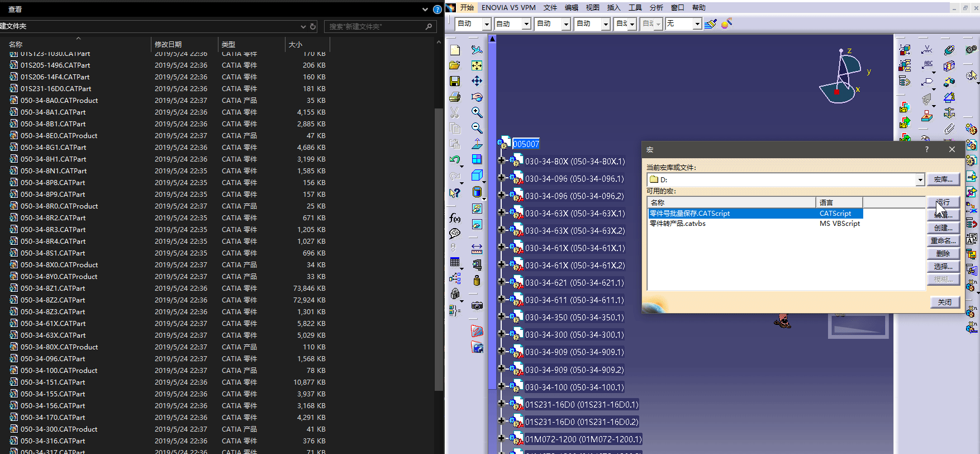980x454 pixels.
Task: Click the 运行 button to run macro
Action: click(x=943, y=202)
